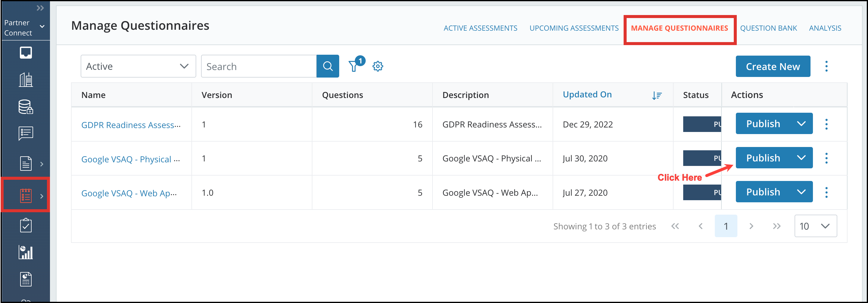Go to the next page arrow
The height and width of the screenshot is (303, 868).
pos(751,226)
